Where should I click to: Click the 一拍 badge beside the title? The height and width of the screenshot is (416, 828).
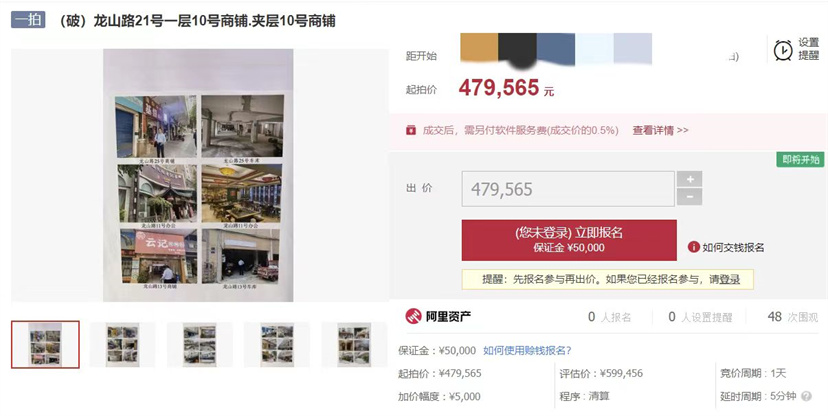(x=28, y=20)
